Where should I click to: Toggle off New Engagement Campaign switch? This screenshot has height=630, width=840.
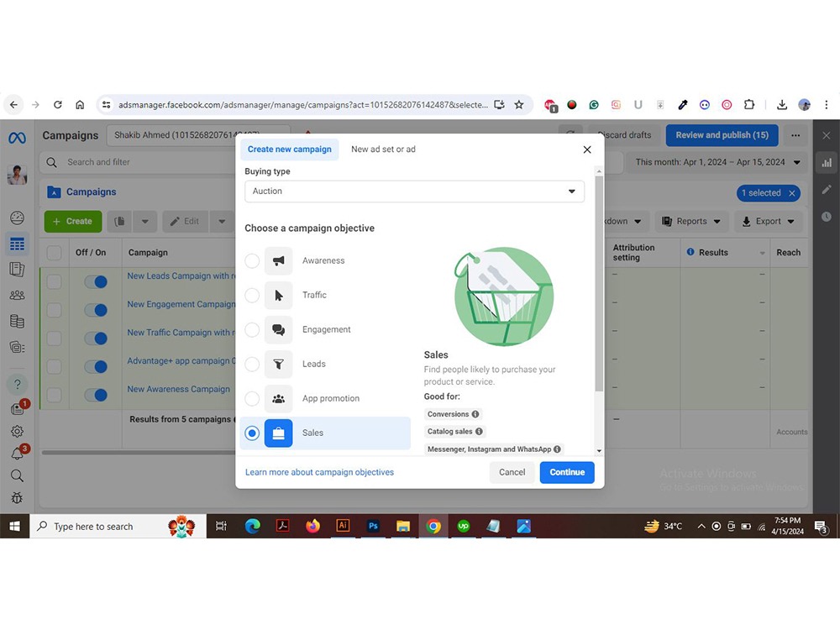(96, 310)
